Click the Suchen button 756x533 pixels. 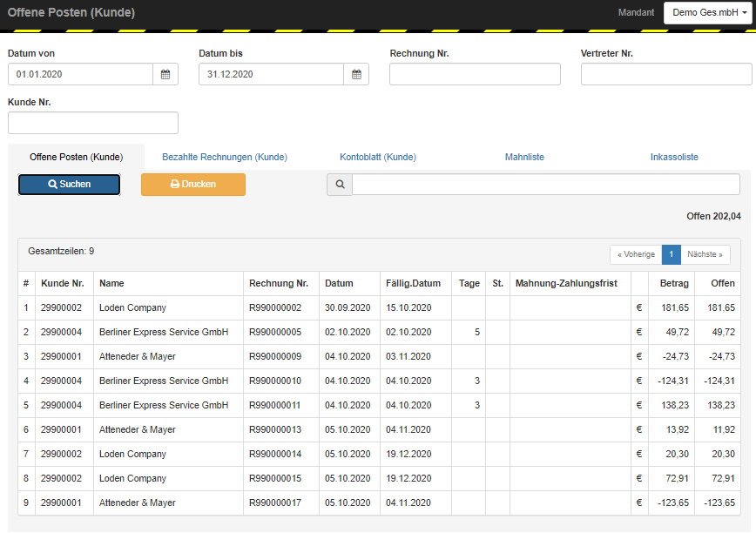coord(69,185)
